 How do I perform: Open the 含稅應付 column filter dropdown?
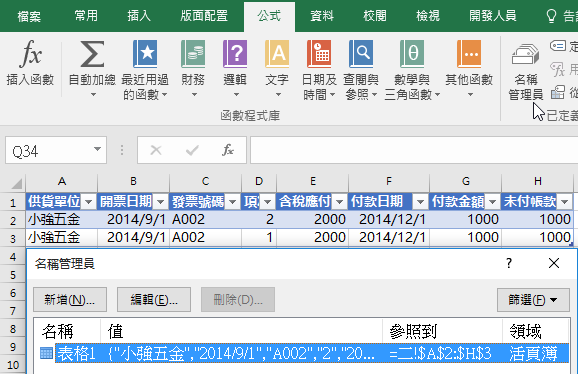340,202
